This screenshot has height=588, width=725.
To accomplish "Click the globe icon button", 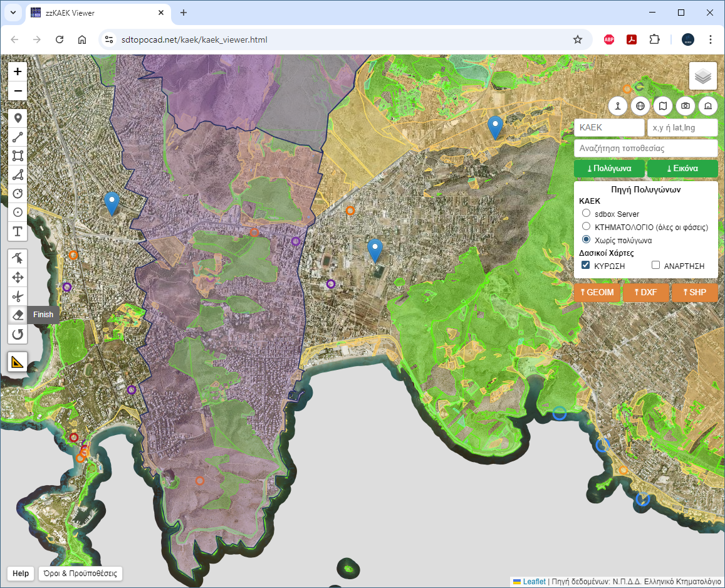I will tap(640, 106).
